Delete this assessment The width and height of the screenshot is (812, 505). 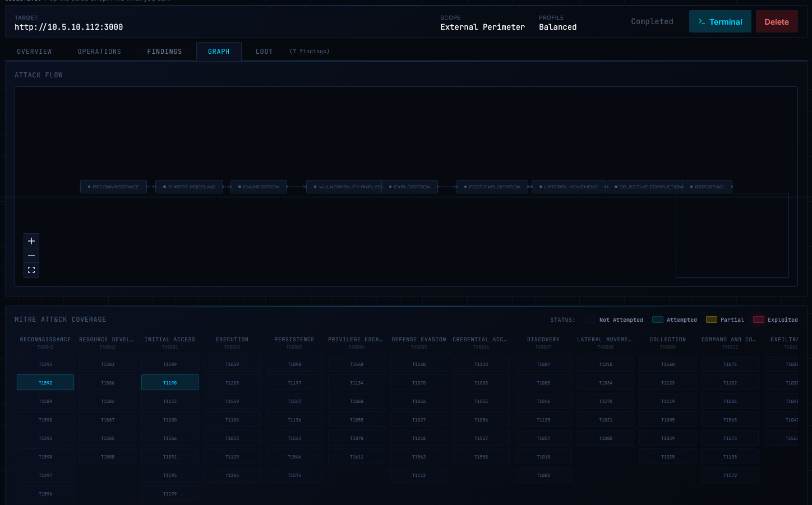(x=777, y=22)
